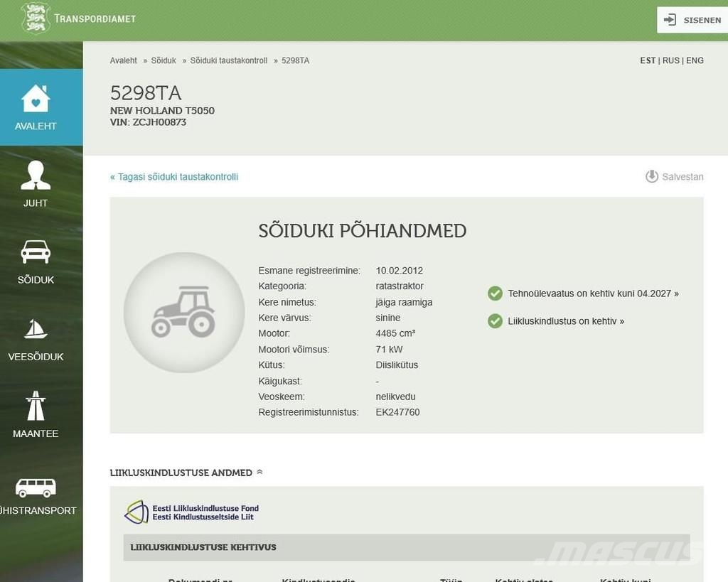This screenshot has height=582, width=728.
Task: Select the Kategooria label
Action: (282, 286)
